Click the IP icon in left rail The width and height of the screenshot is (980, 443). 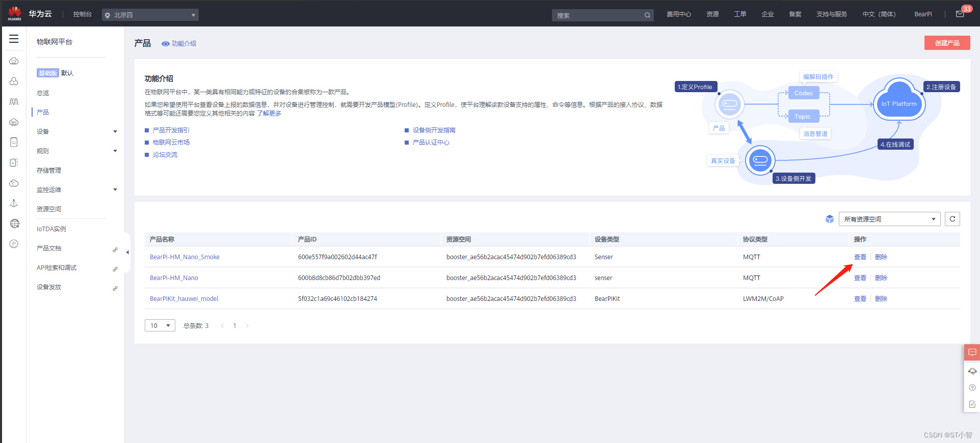click(x=14, y=244)
